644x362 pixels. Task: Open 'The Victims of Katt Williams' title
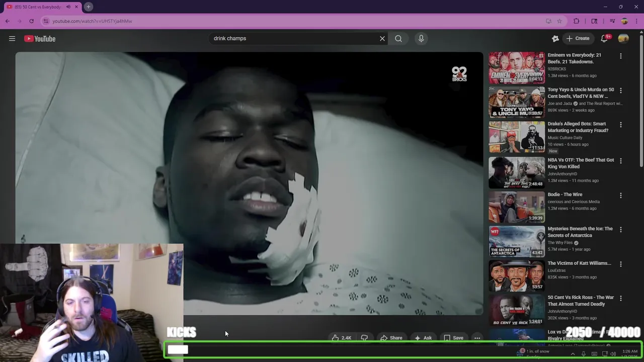pyautogui.click(x=579, y=263)
